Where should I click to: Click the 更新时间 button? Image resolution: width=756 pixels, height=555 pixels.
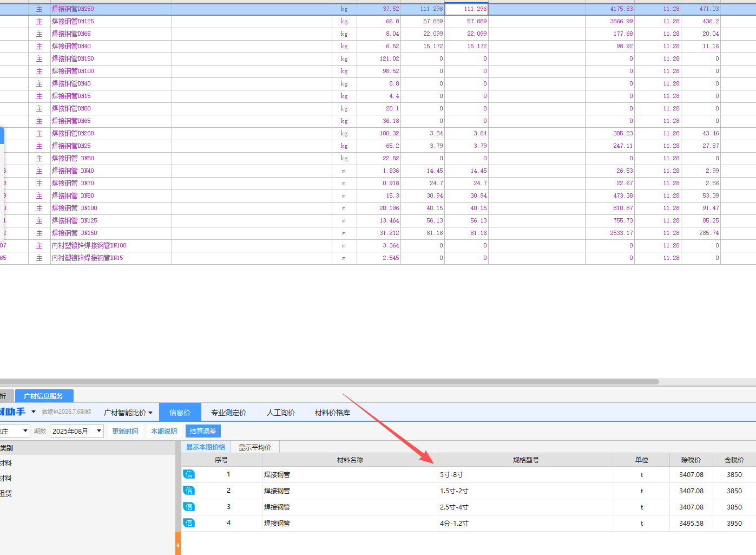[125, 431]
